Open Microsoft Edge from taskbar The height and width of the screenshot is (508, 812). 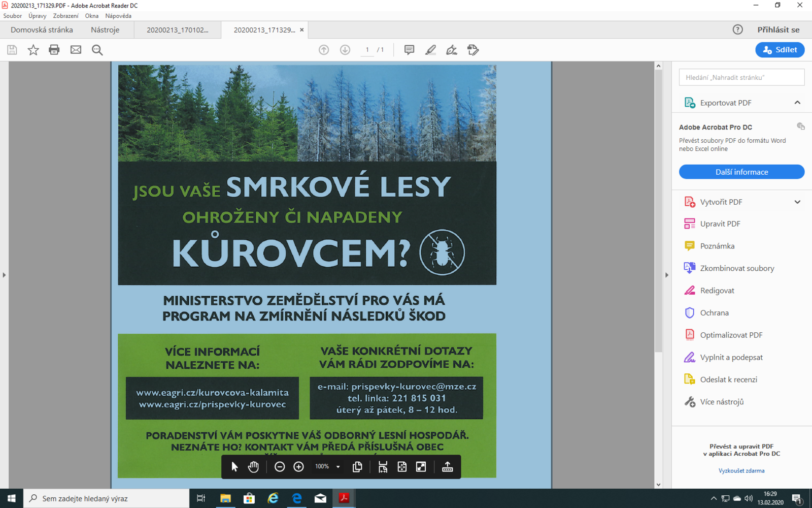[x=297, y=498]
